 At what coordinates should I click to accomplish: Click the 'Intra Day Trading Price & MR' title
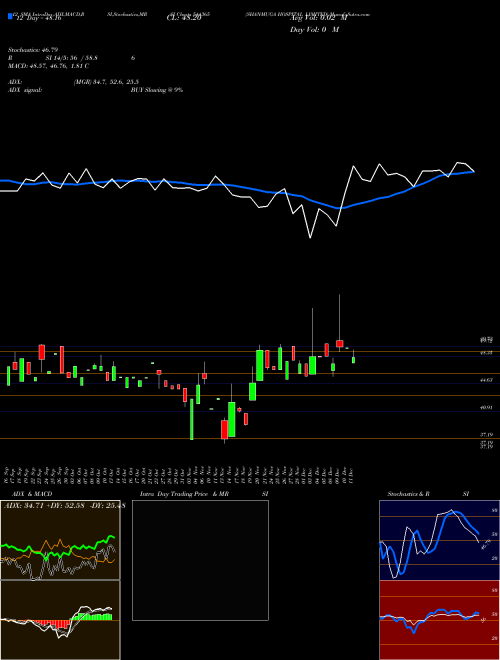point(184,494)
